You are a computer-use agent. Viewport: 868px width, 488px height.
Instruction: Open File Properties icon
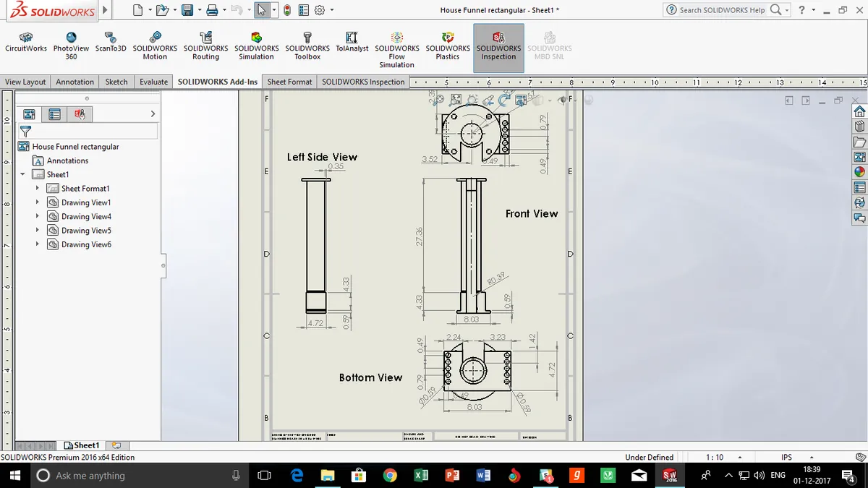point(303,10)
